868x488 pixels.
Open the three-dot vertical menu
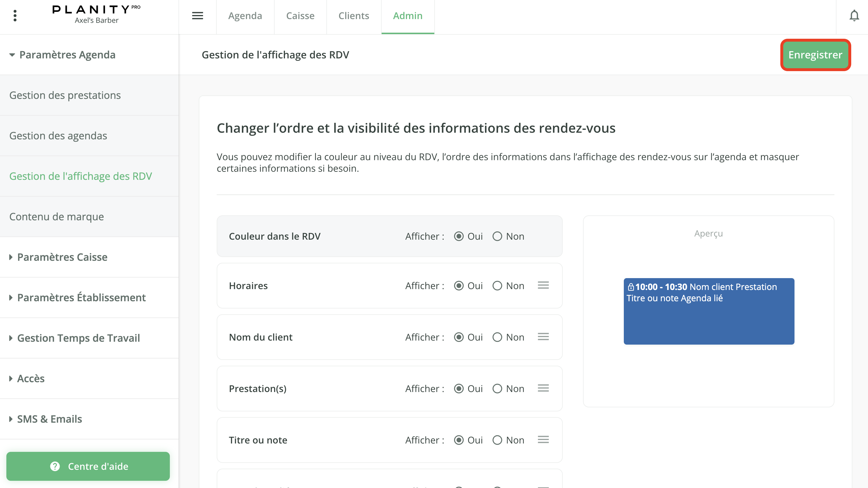pyautogui.click(x=15, y=16)
